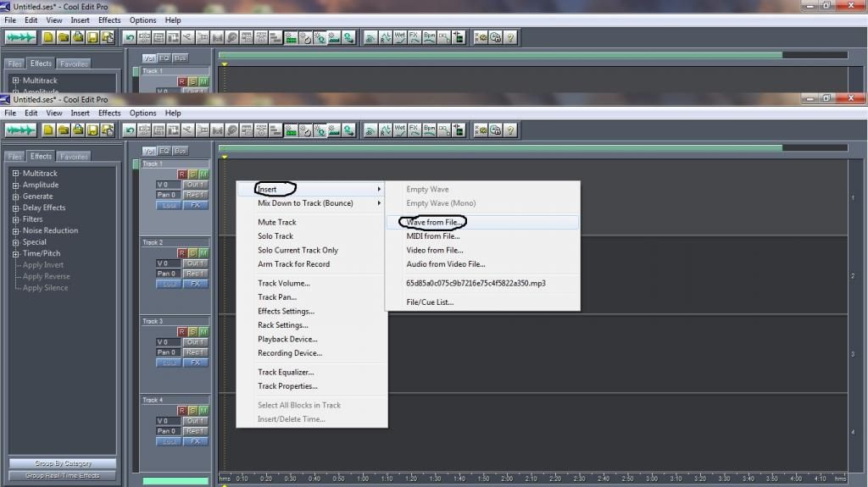Mute Track 3 using its M button
The image size is (868, 487).
[x=203, y=332]
